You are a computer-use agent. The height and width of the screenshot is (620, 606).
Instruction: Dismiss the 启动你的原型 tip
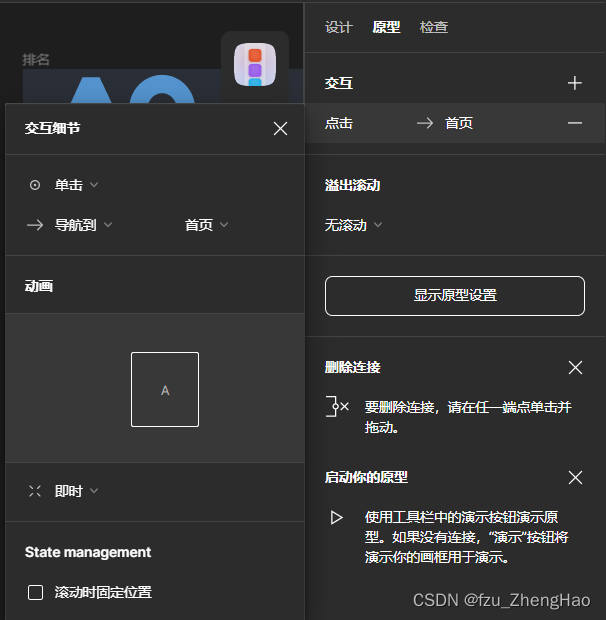(x=575, y=477)
